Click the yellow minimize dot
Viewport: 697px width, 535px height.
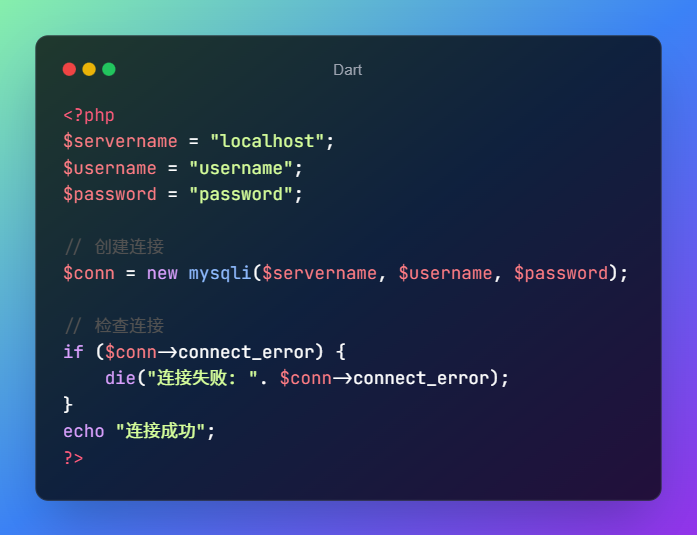(89, 69)
